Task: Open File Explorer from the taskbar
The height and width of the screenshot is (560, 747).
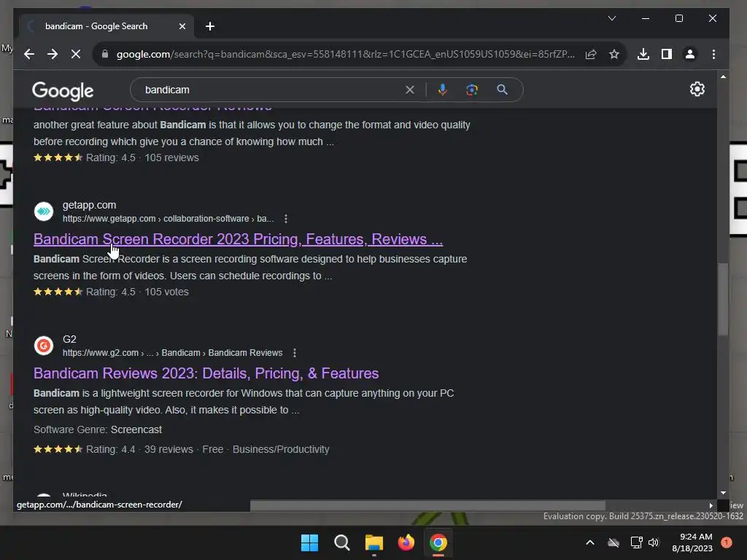Action: pos(374,542)
